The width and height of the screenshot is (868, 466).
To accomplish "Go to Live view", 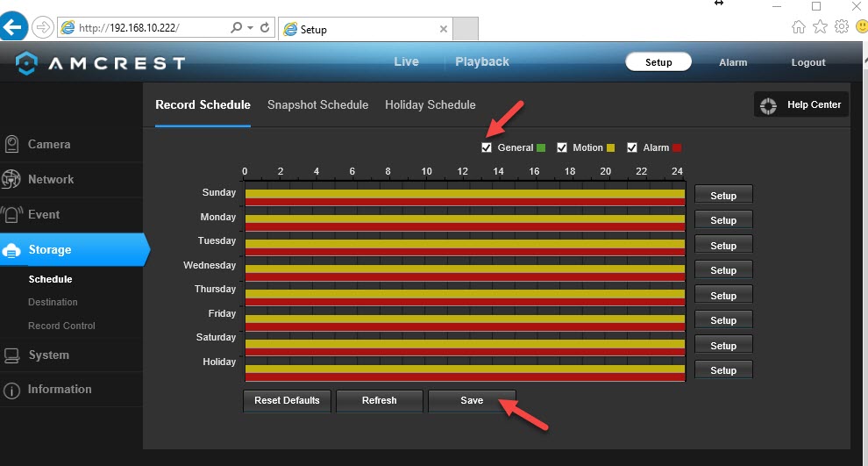I will click(x=406, y=61).
